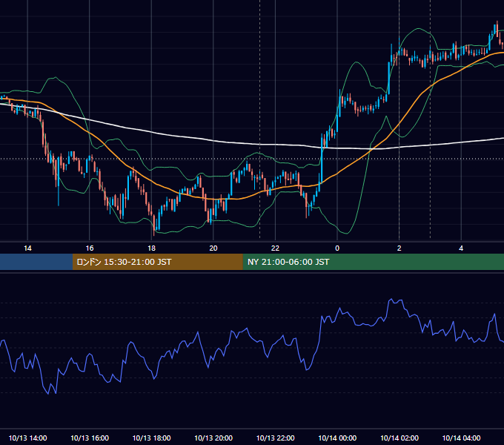Click the London 15:30-21:00 JST session bar

[x=157, y=262]
